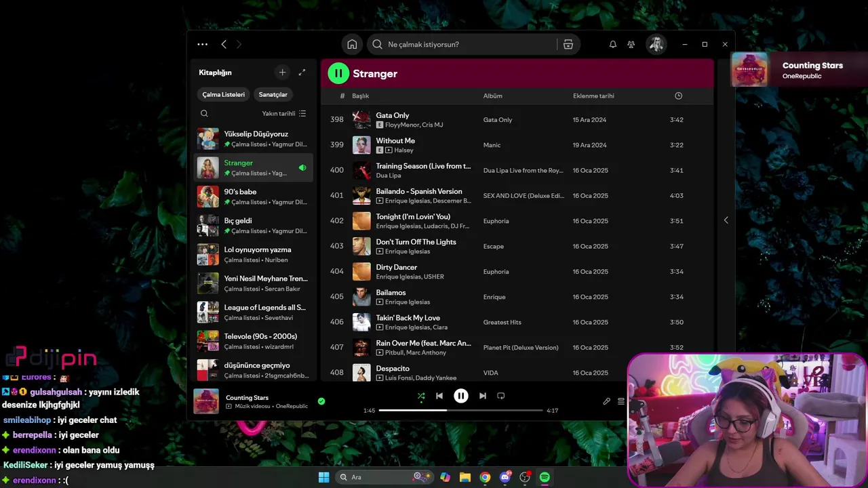Image resolution: width=868 pixels, height=488 pixels.
Task: Click OneRepublic in the now playing bar
Action: 290,406
